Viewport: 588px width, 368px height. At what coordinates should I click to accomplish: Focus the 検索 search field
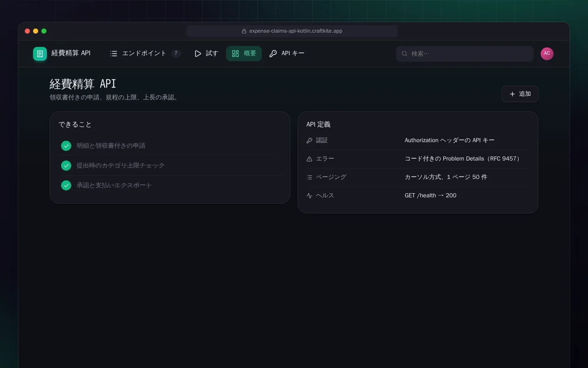tap(465, 54)
